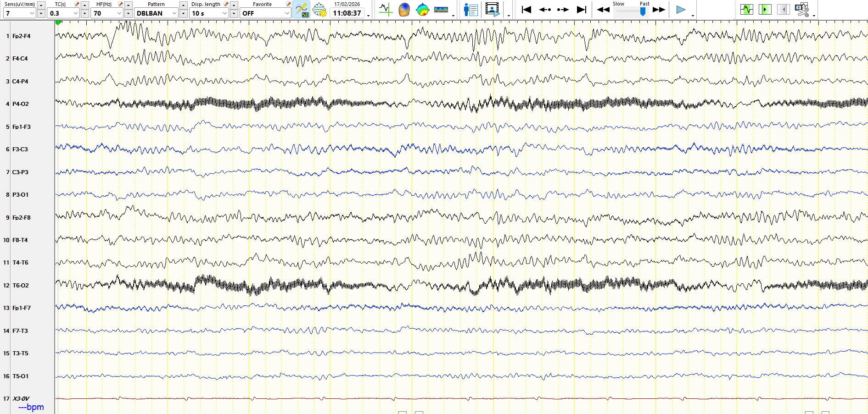Open the 3D head voltage map

pos(404,10)
